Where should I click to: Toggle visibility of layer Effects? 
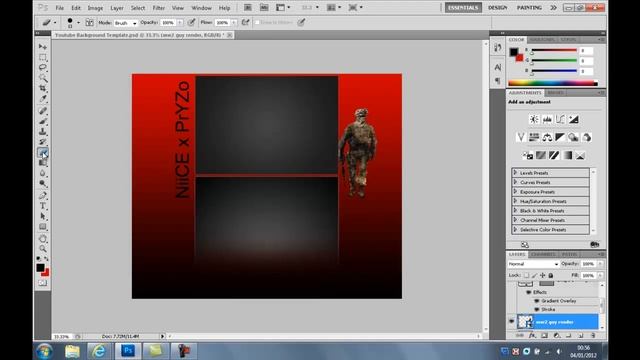coord(529,292)
